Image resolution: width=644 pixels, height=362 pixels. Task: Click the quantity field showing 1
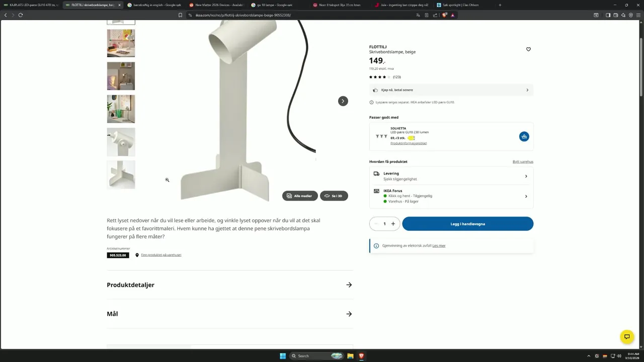[x=384, y=224]
